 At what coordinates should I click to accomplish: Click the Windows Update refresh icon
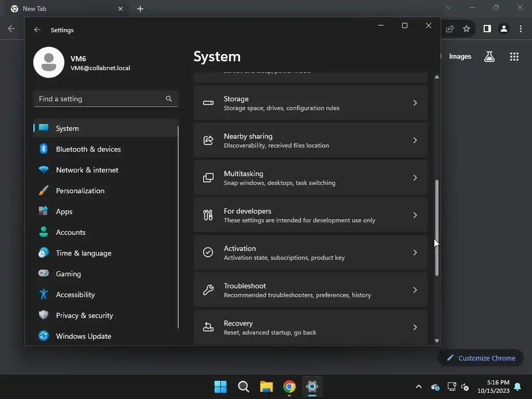pyautogui.click(x=44, y=336)
